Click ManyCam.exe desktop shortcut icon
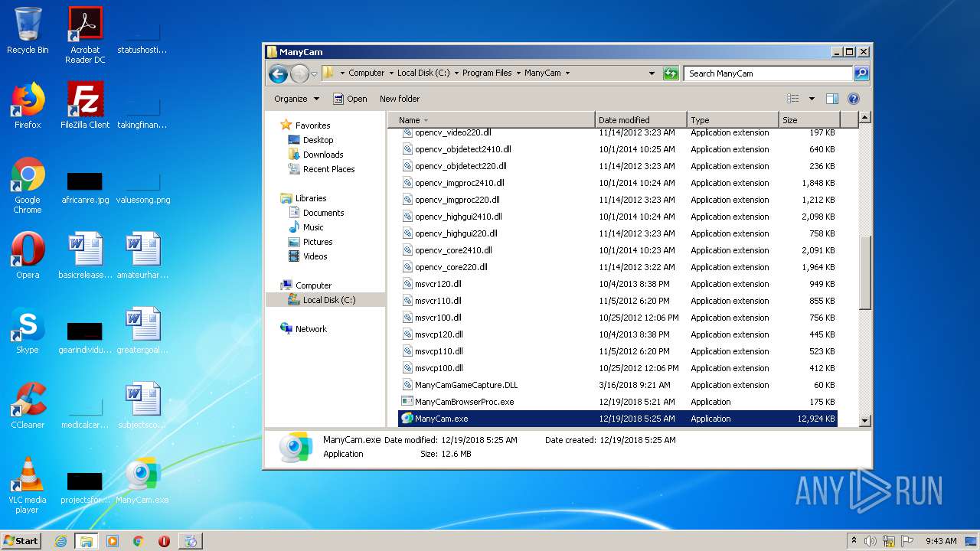 click(x=142, y=481)
